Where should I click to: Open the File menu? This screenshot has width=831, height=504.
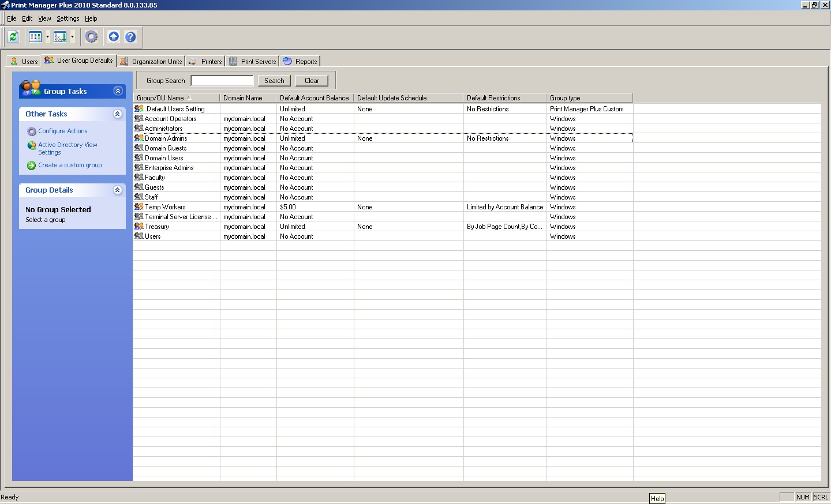[x=12, y=18]
